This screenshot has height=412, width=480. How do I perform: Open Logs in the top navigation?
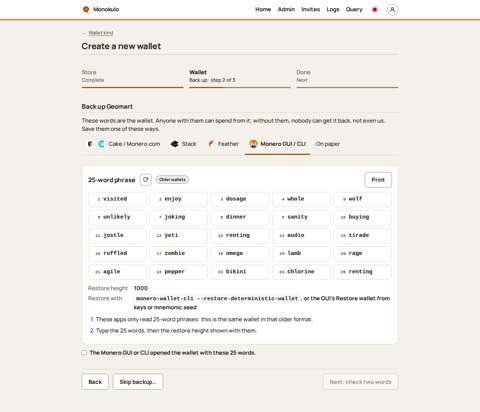pyautogui.click(x=333, y=10)
